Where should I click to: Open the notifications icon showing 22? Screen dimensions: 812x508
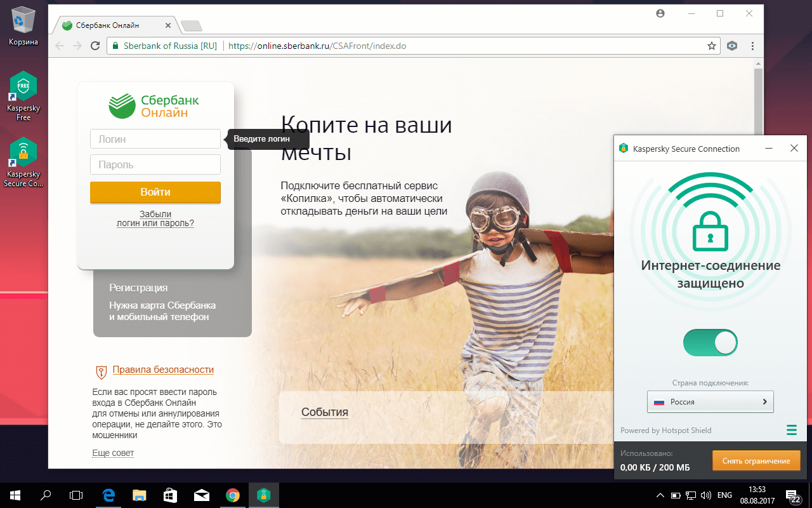pyautogui.click(x=792, y=495)
